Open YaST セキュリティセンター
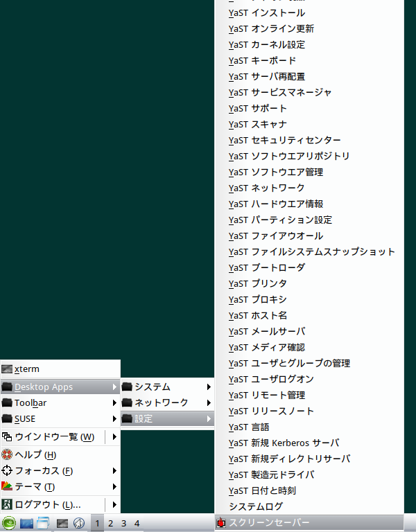416x532 pixels. point(309,141)
